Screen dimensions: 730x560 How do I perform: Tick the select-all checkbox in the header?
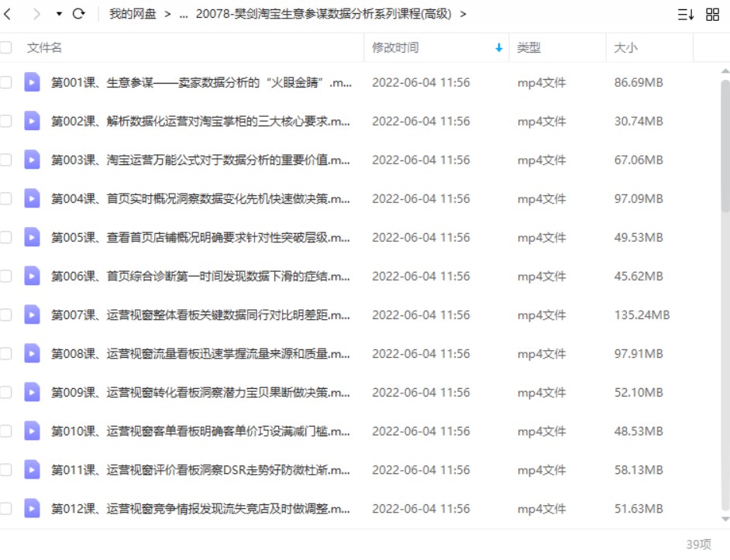click(5, 47)
